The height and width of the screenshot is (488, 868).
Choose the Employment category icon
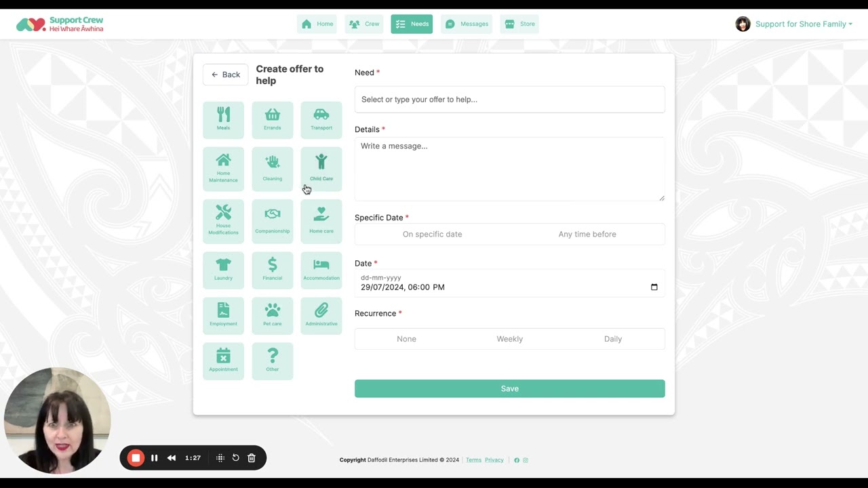[x=223, y=315]
